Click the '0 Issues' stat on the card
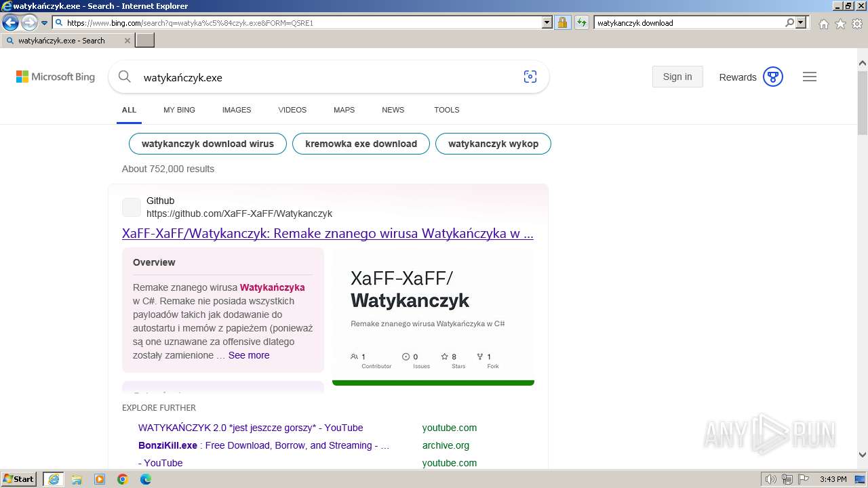868x488 pixels. 416,361
